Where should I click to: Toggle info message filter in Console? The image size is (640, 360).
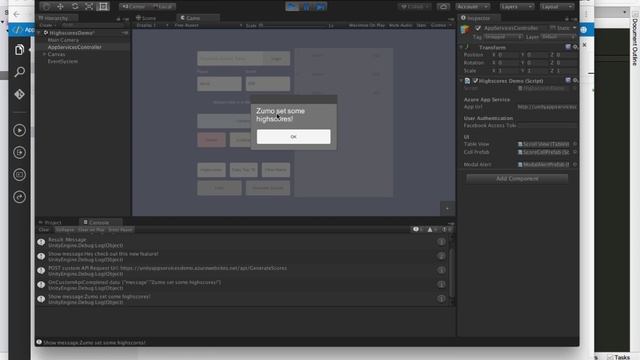pos(418,230)
